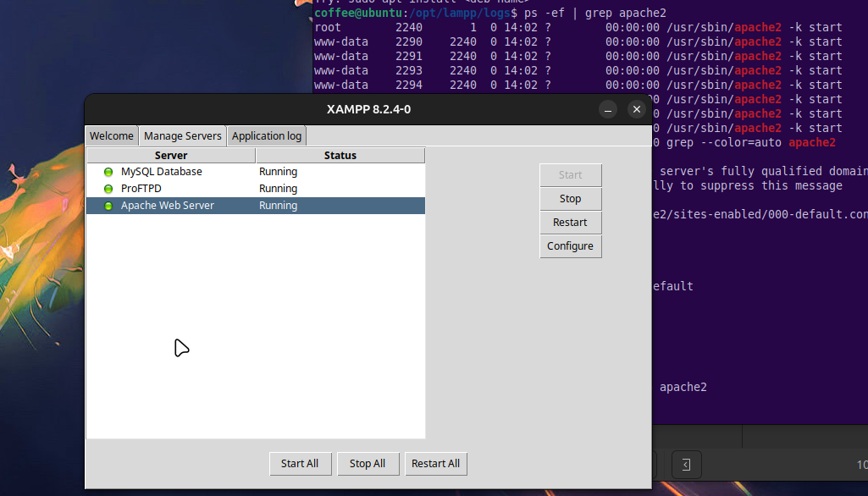Image resolution: width=868 pixels, height=496 pixels.
Task: Click the Status column header
Action: tap(340, 156)
